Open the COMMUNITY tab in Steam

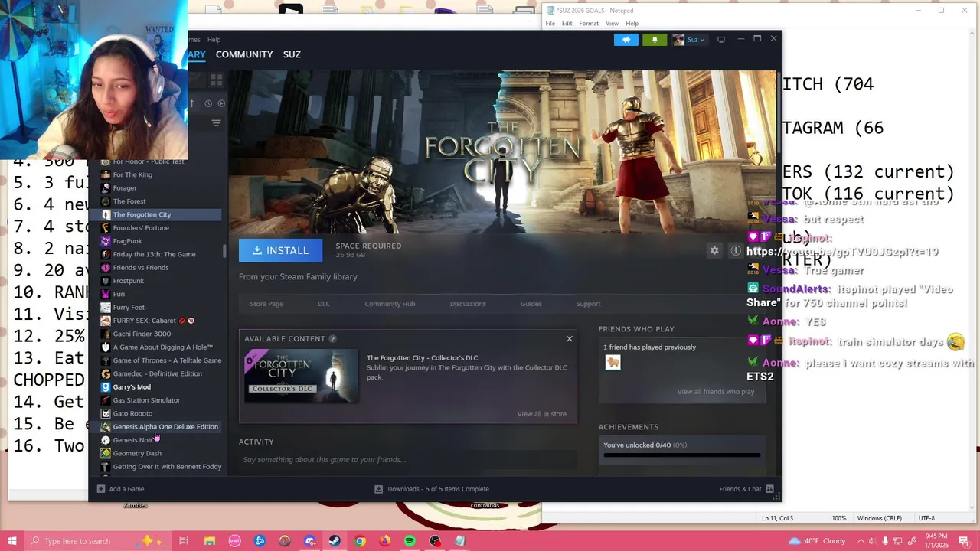pyautogui.click(x=244, y=54)
